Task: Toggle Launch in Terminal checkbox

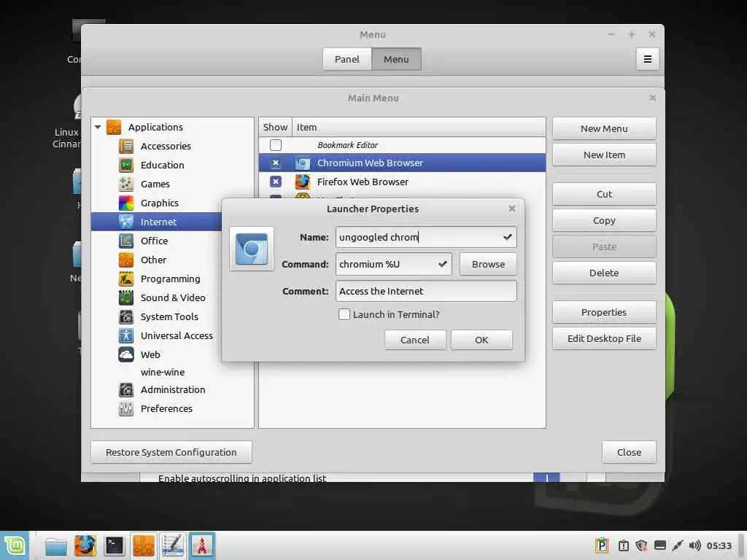Action: point(344,314)
